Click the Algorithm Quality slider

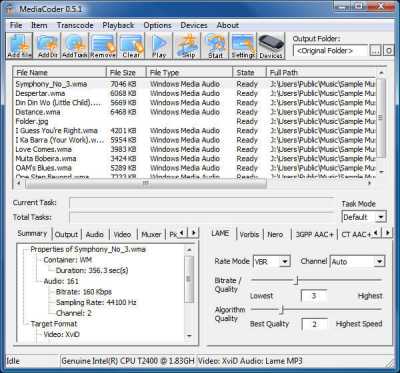pos(316,310)
